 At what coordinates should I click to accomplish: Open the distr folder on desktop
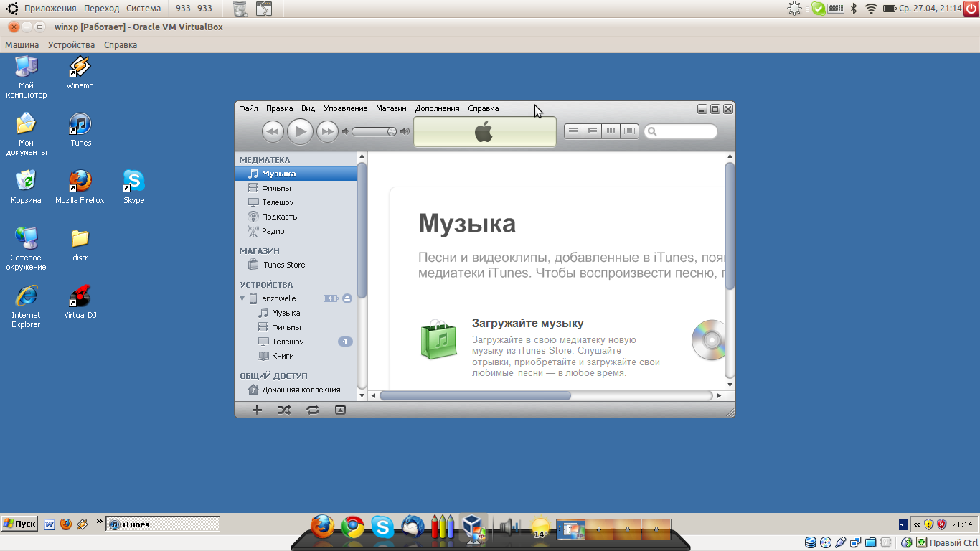pyautogui.click(x=80, y=245)
